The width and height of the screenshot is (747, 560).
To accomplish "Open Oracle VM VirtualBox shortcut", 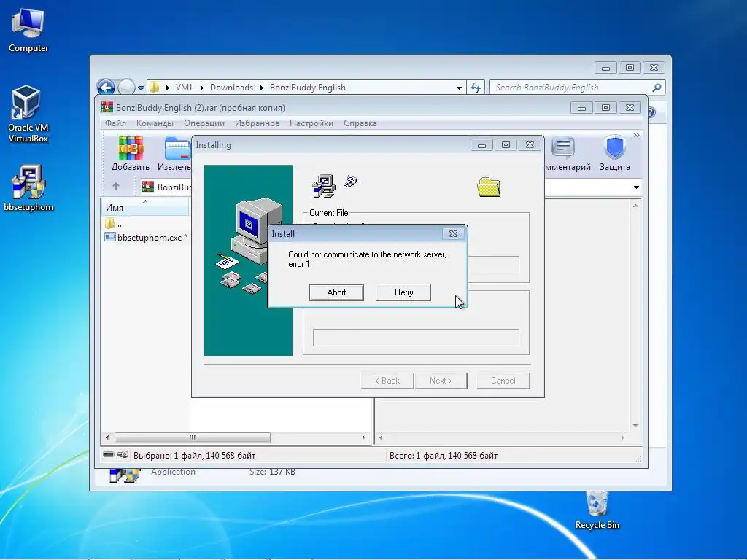I will point(28,114).
